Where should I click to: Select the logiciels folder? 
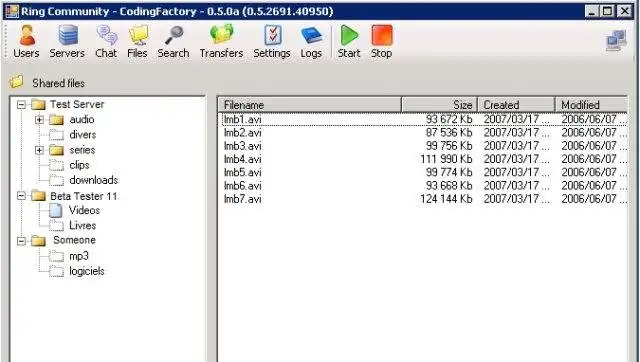[87, 271]
